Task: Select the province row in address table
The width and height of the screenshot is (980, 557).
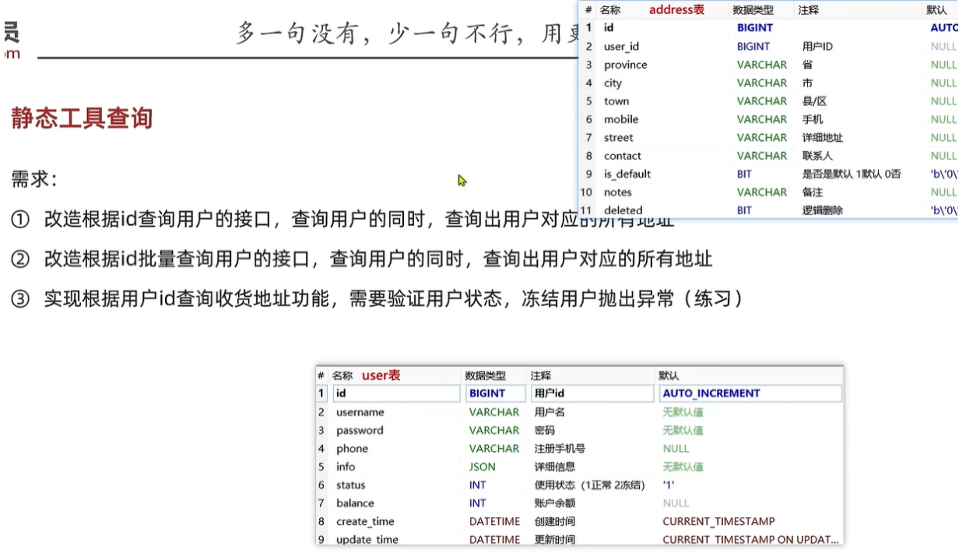Action: (x=625, y=65)
